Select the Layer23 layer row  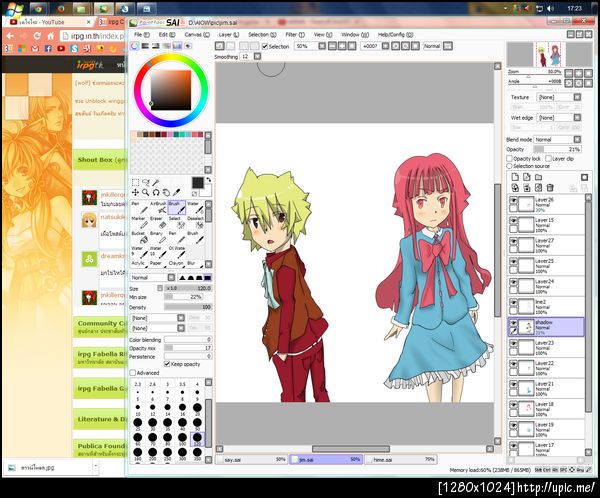[546, 347]
